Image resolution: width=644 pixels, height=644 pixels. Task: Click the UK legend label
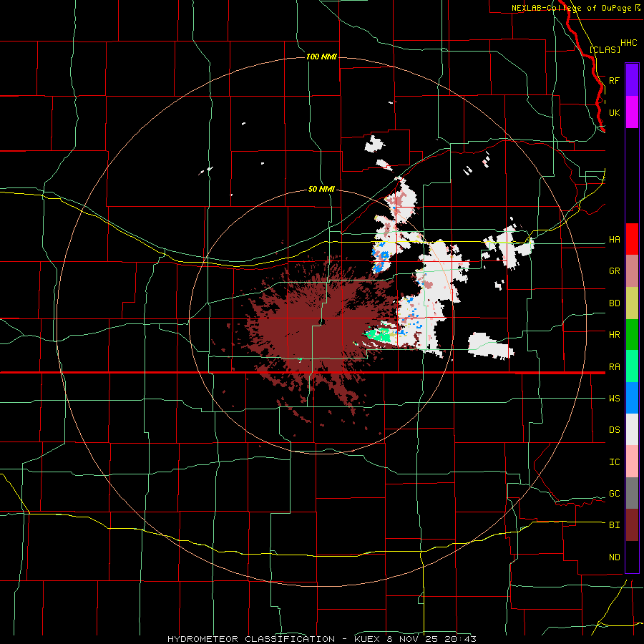click(x=614, y=112)
